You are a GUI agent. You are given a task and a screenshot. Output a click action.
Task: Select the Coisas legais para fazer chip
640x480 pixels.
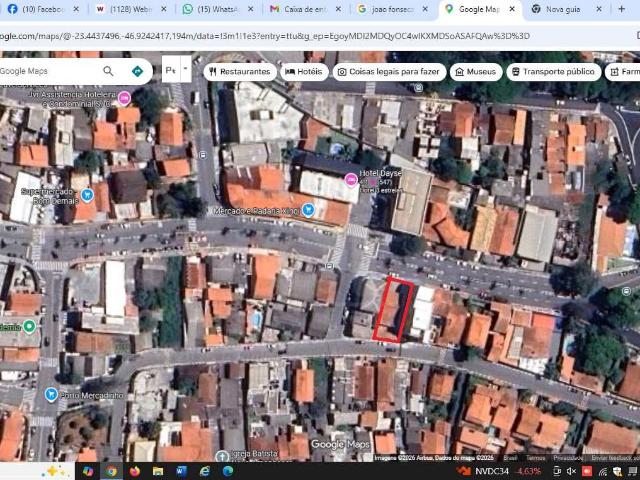pos(389,72)
